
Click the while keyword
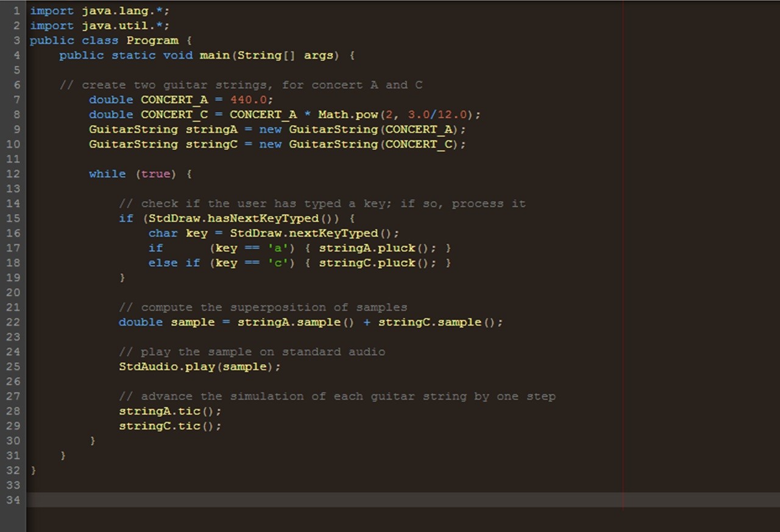click(x=107, y=174)
